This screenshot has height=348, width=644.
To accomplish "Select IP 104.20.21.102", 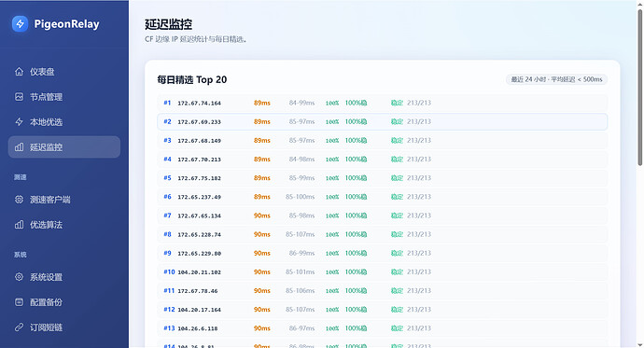I will [x=199, y=272].
